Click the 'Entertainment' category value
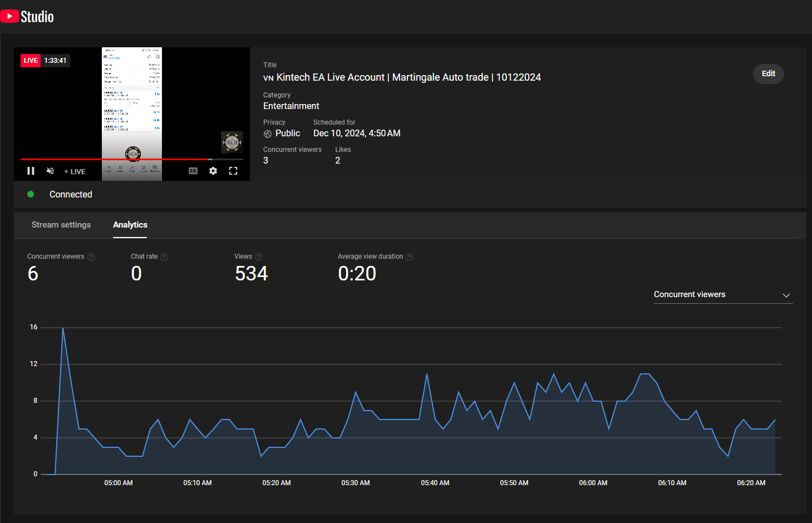Viewport: 812px width, 523px height. pyautogui.click(x=291, y=106)
